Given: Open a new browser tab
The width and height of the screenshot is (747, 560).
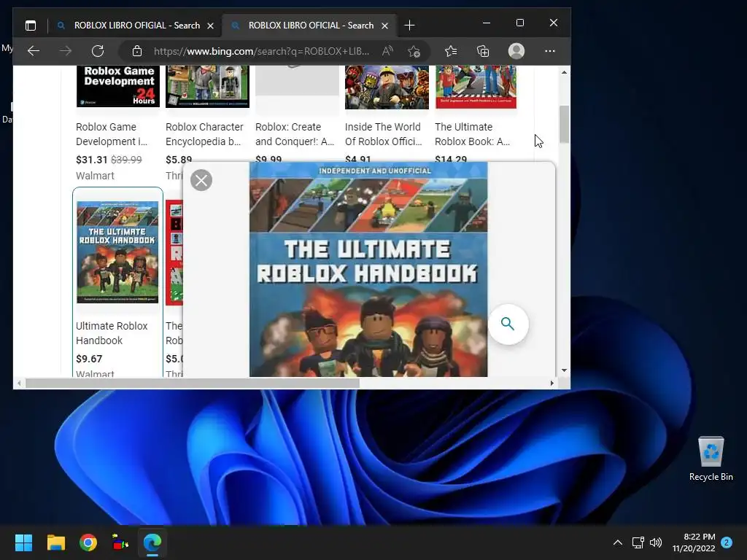Looking at the screenshot, I should (409, 26).
